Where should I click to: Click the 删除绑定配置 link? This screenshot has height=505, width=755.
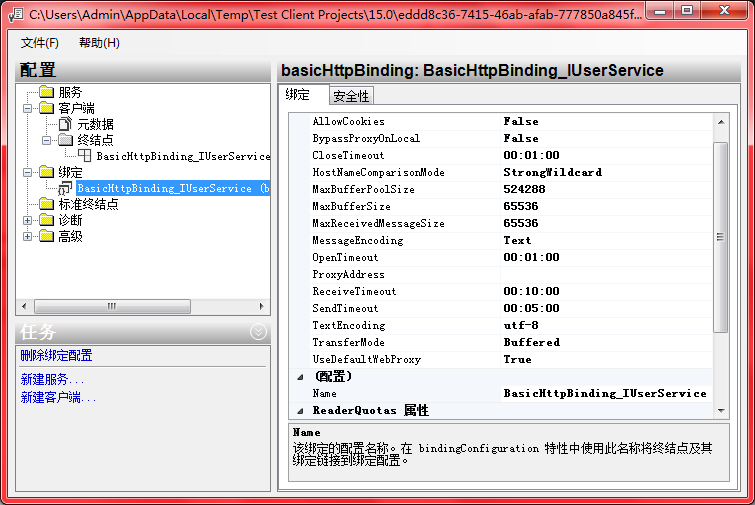56,356
